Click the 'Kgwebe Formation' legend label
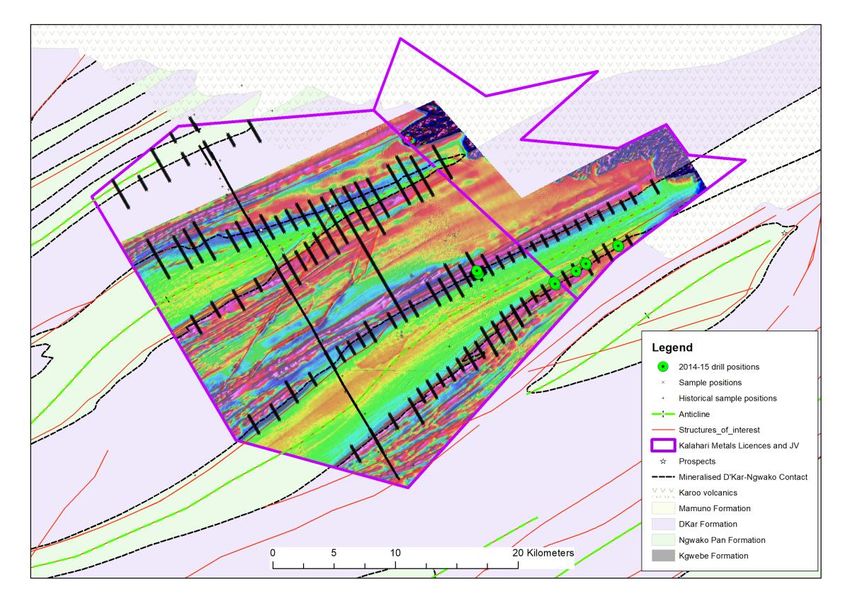The width and height of the screenshot is (850, 601). [x=713, y=555]
